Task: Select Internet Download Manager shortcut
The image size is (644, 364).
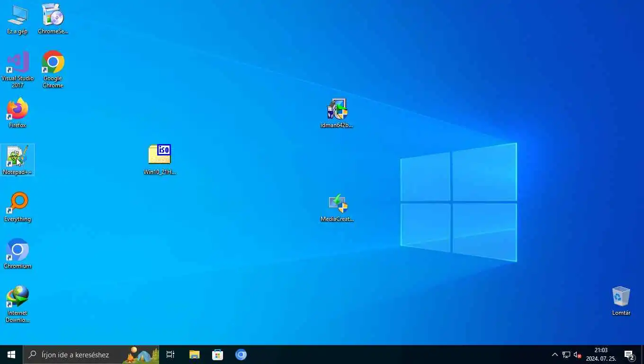Action: 18,304
